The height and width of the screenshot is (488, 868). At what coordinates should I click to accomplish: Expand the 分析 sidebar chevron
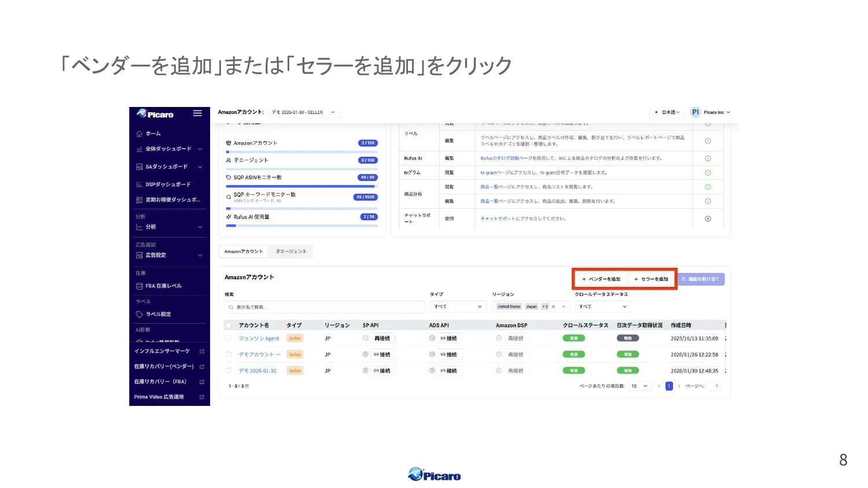point(200,227)
